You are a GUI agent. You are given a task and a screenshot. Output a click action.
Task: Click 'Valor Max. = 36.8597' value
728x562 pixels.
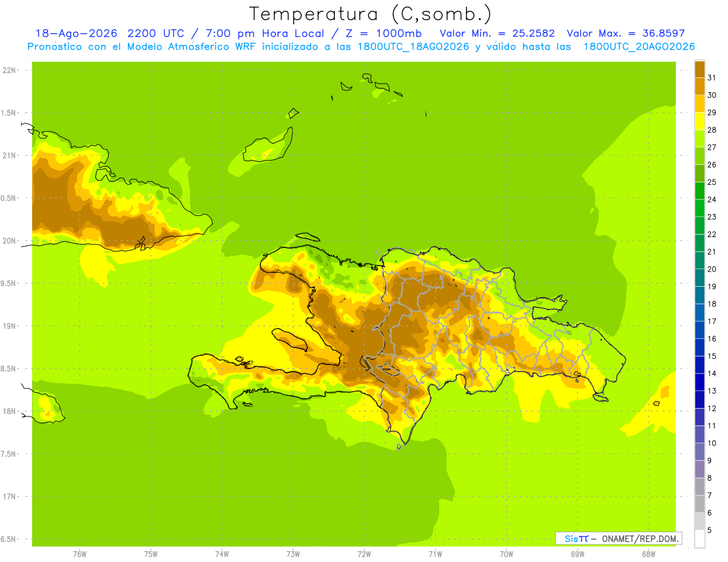pyautogui.click(x=625, y=33)
